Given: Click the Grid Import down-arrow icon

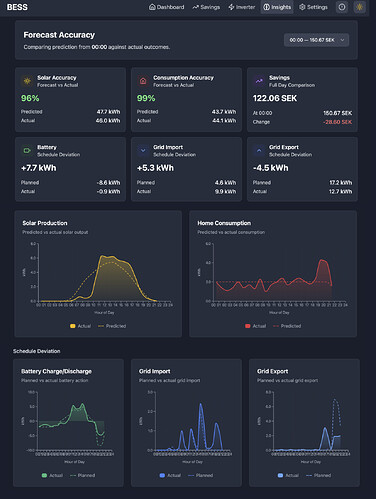Looking at the screenshot, I should point(143,150).
